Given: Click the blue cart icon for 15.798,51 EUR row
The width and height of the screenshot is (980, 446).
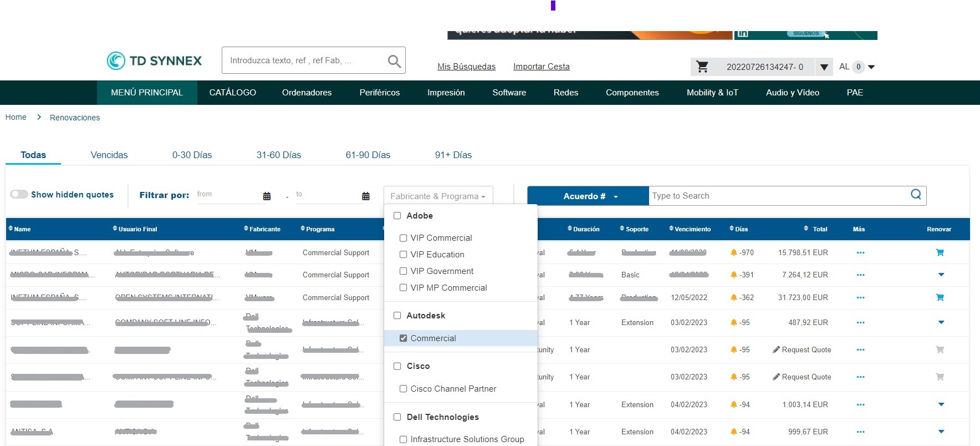Looking at the screenshot, I should tap(940, 252).
